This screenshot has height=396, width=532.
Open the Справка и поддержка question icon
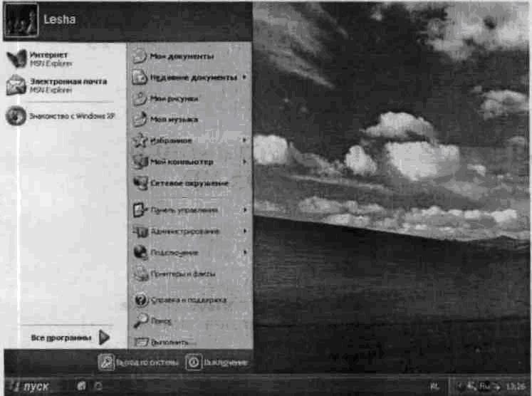tap(141, 300)
